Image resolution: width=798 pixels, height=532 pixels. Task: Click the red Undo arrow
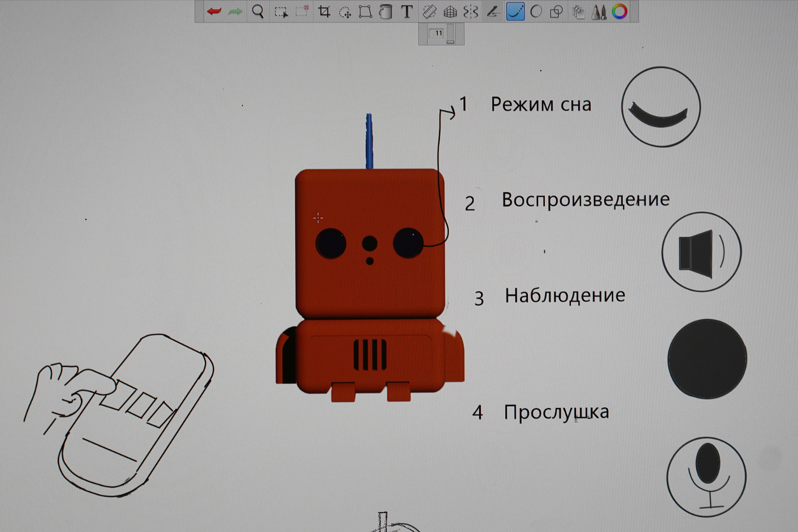pos(214,11)
